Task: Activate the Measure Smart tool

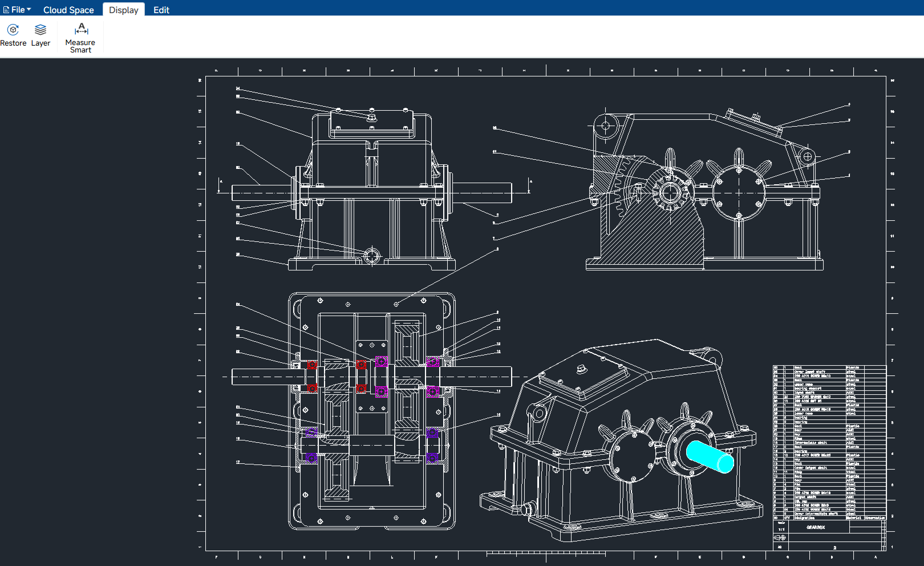Action: pos(80,38)
